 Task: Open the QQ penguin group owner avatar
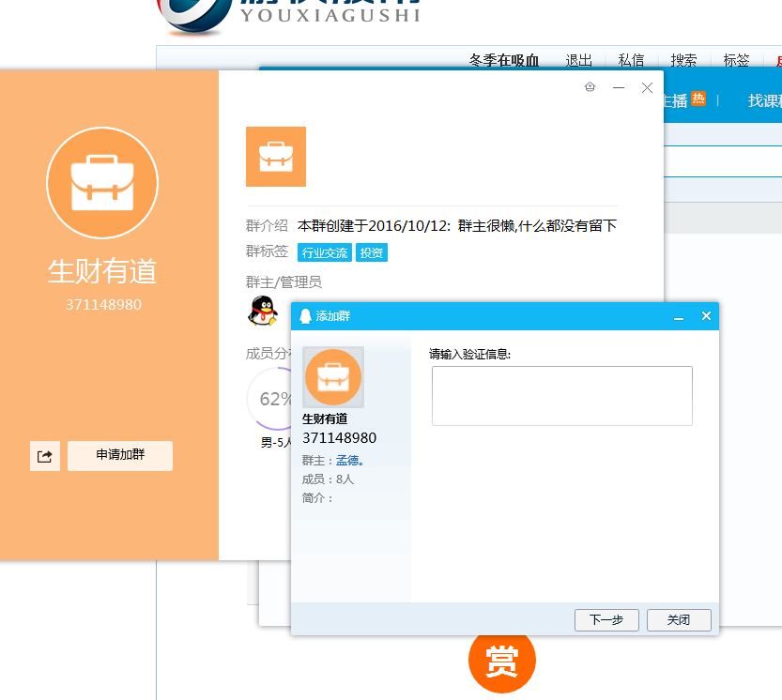click(262, 311)
